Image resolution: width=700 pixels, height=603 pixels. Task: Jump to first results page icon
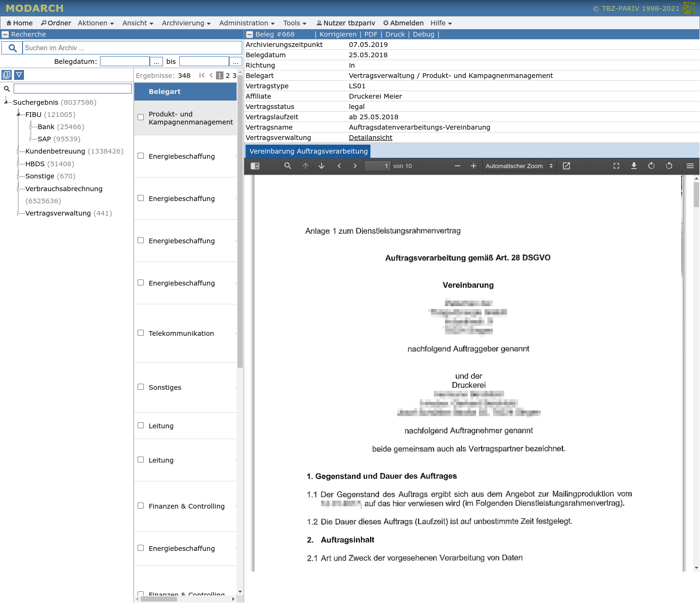(202, 75)
